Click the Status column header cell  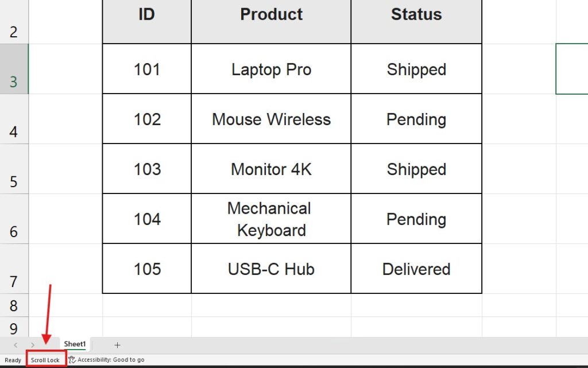click(416, 14)
